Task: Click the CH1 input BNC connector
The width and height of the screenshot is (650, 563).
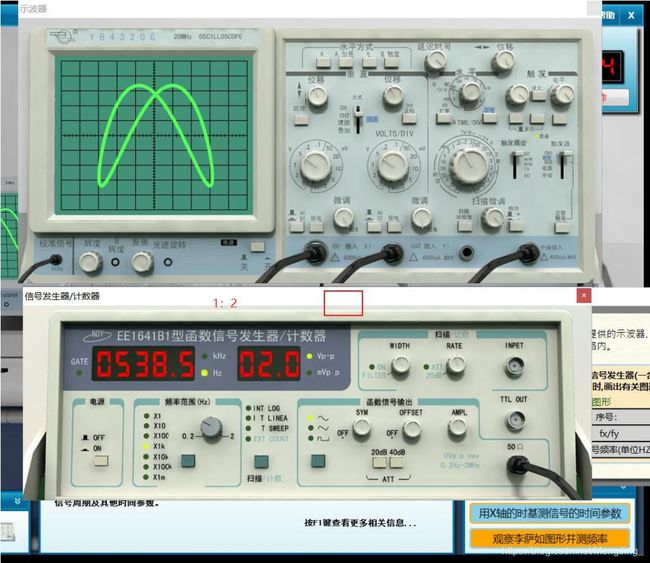Action: click(x=316, y=252)
